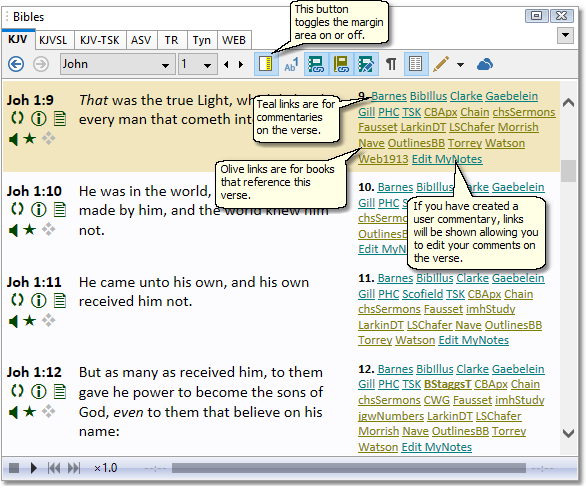Open the chapter number dropdown
The image size is (586, 488).
coord(197,64)
